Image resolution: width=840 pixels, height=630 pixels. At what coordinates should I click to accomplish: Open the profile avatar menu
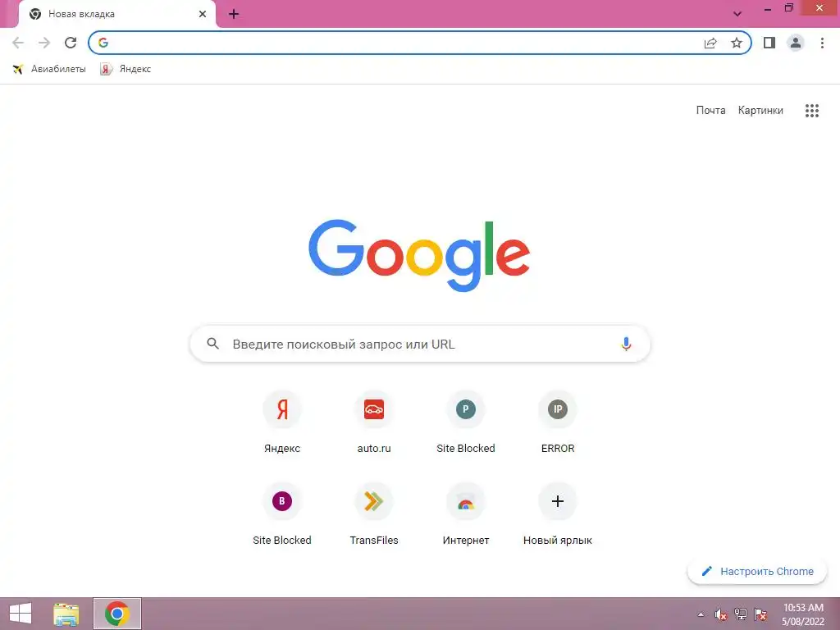pyautogui.click(x=796, y=43)
